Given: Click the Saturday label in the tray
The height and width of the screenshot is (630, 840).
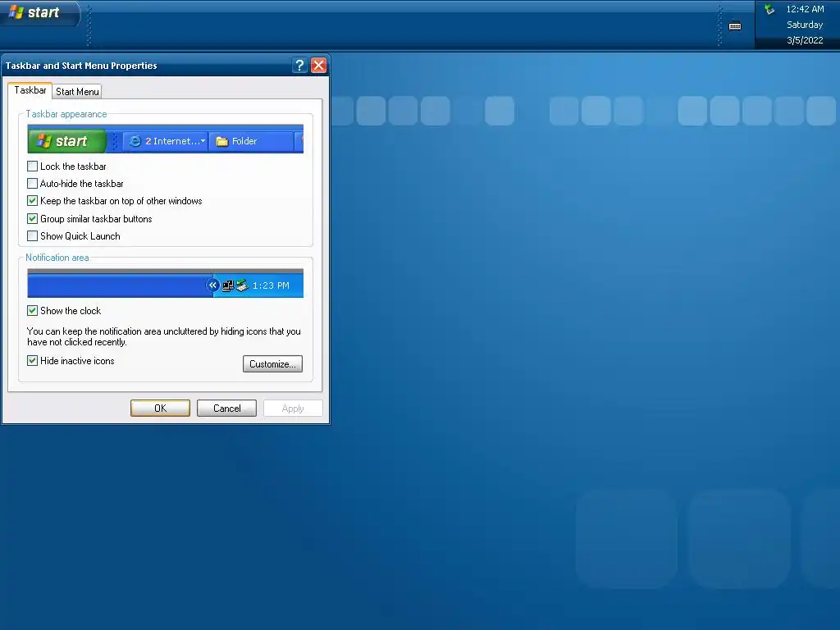Looking at the screenshot, I should [805, 25].
